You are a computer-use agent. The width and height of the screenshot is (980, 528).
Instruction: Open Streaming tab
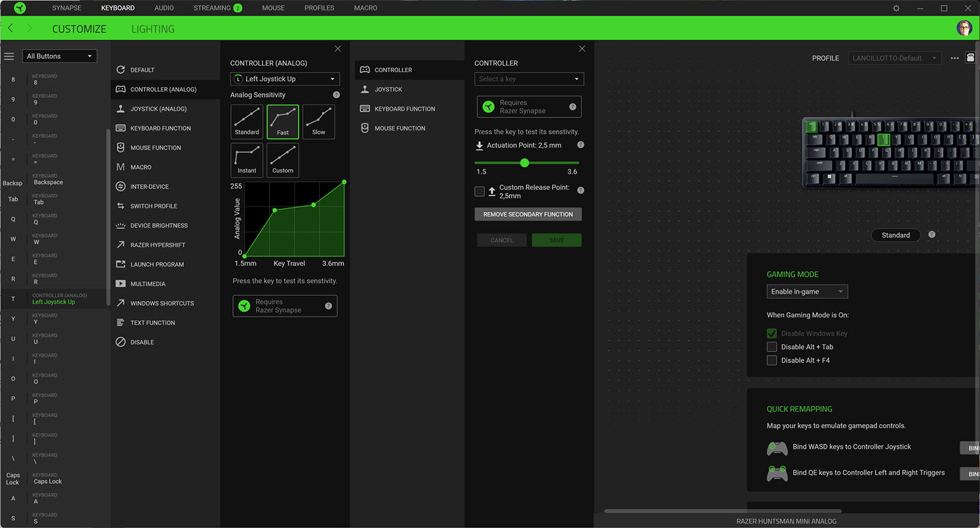(x=217, y=8)
